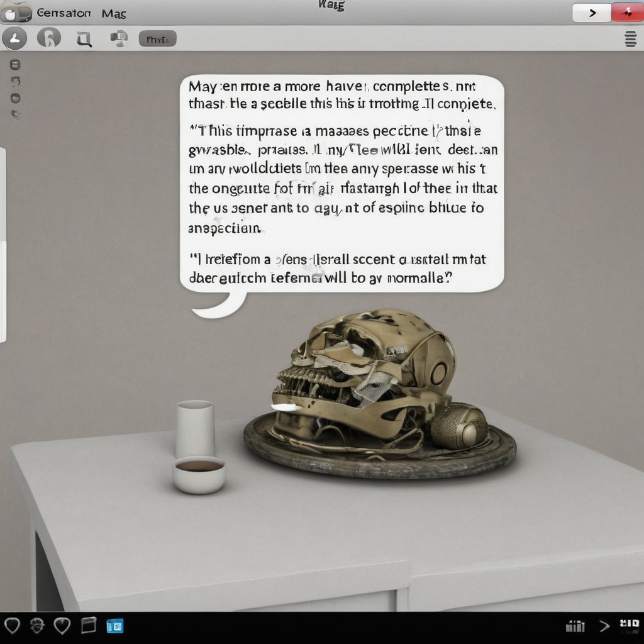This screenshot has height=644, width=644.
Task: Click the gray pill-shaped toolbar button
Action: [157, 39]
